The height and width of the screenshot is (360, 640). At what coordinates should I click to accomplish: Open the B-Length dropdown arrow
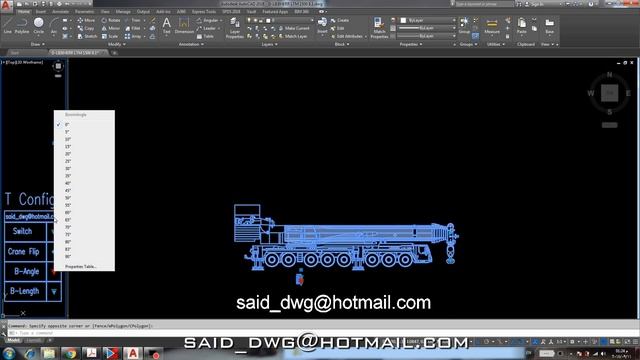click(x=54, y=291)
